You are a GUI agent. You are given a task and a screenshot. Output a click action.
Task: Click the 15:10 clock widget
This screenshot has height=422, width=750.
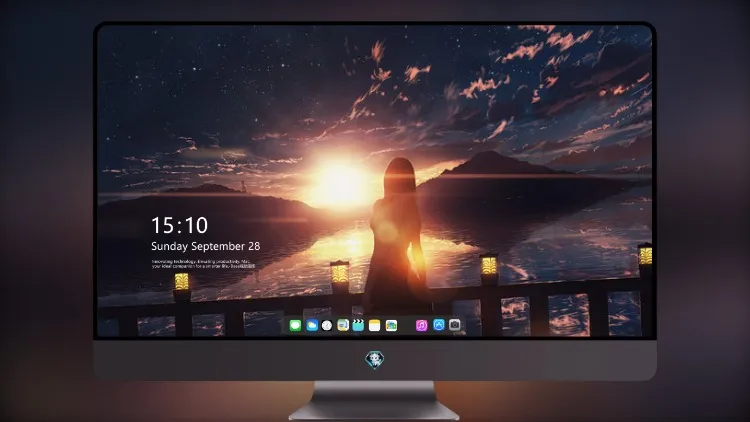(x=179, y=225)
